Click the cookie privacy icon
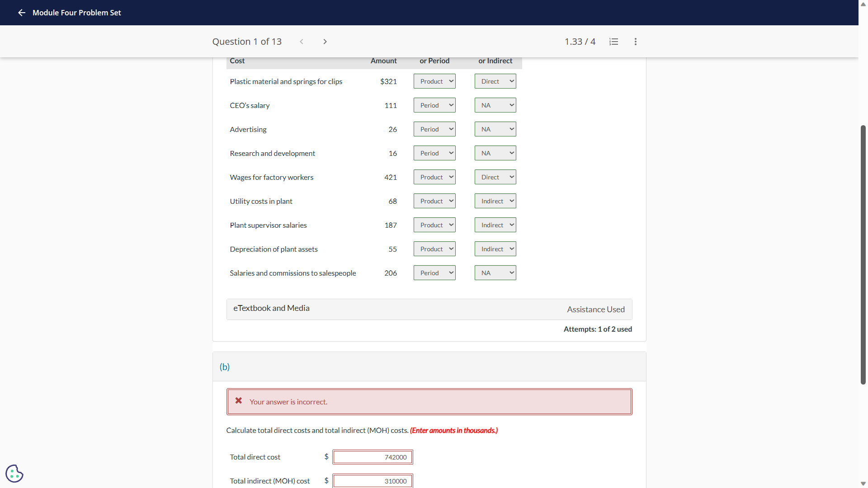 coord(14,473)
